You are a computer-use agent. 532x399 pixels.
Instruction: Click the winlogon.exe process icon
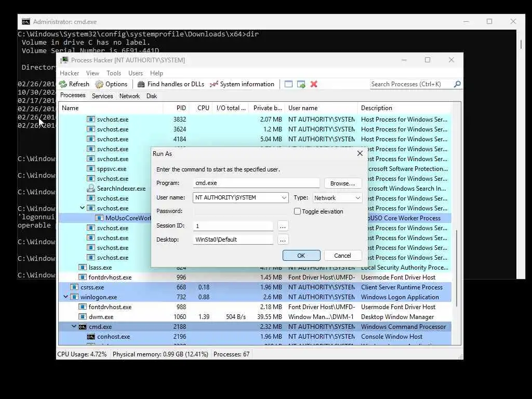pos(74,297)
